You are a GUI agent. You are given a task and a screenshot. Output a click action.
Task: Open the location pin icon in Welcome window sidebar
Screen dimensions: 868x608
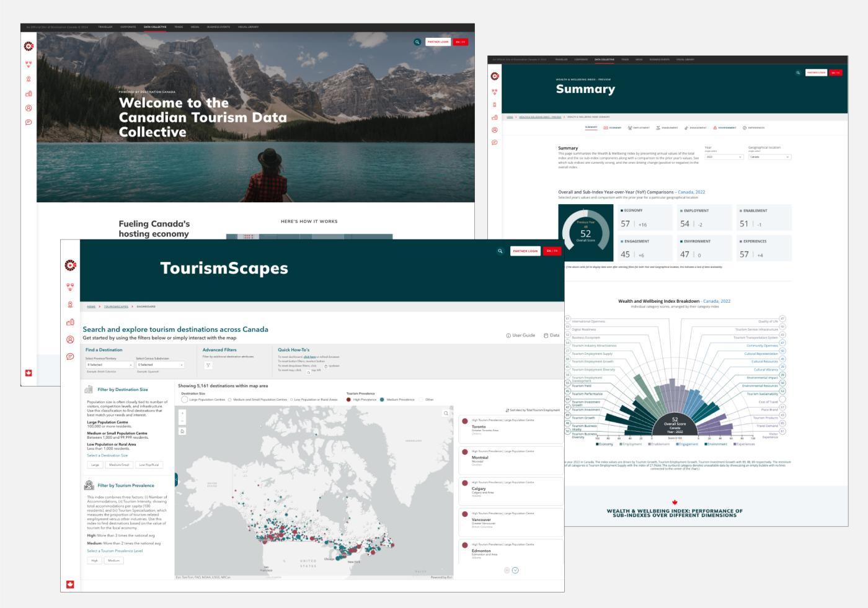point(29,79)
